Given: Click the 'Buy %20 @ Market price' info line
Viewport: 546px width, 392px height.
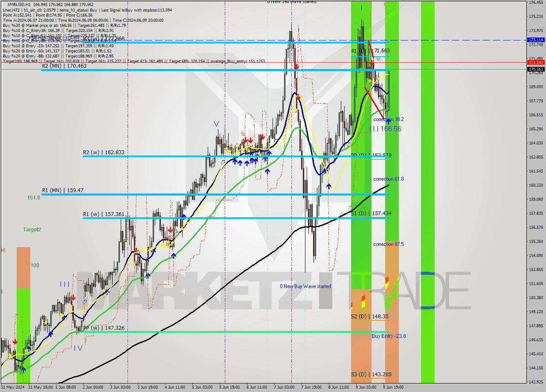Looking at the screenshot, I should (x=64, y=25).
